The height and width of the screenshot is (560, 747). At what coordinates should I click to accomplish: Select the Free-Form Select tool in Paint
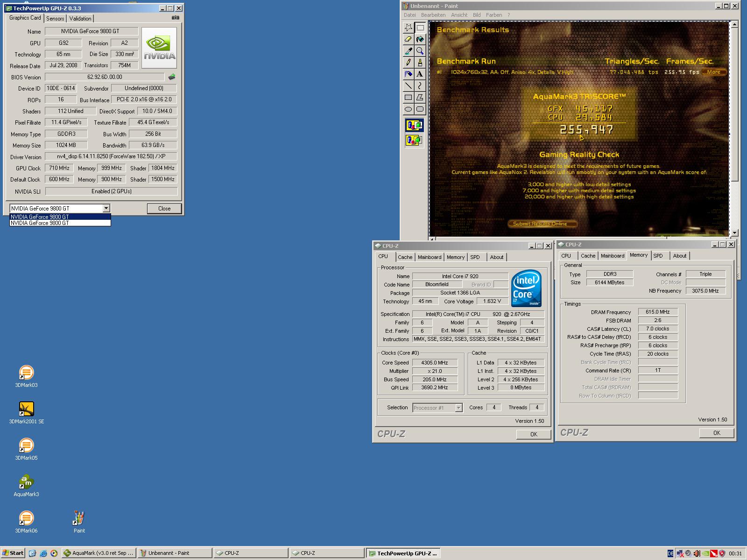coord(409,28)
